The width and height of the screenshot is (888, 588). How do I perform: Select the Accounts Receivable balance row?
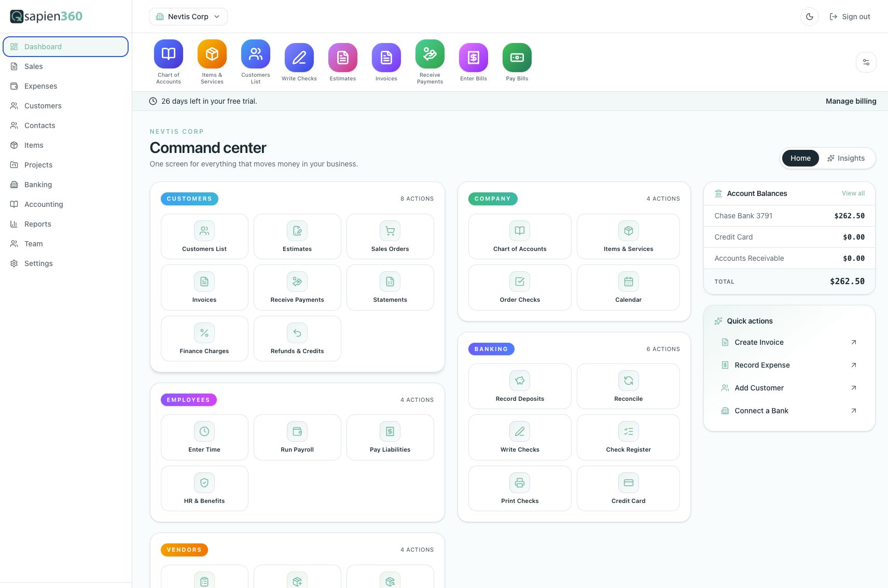(x=789, y=258)
